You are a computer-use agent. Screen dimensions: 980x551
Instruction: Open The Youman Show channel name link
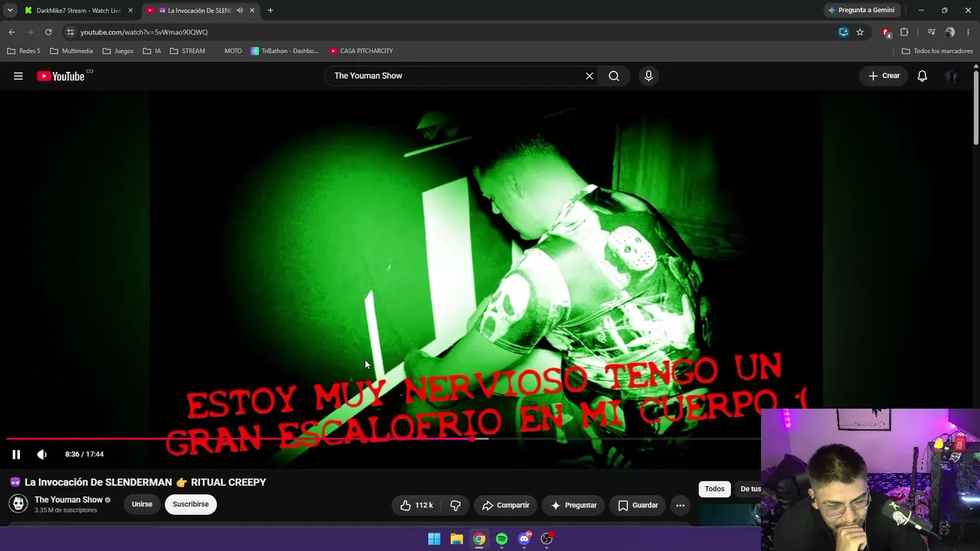coord(68,500)
